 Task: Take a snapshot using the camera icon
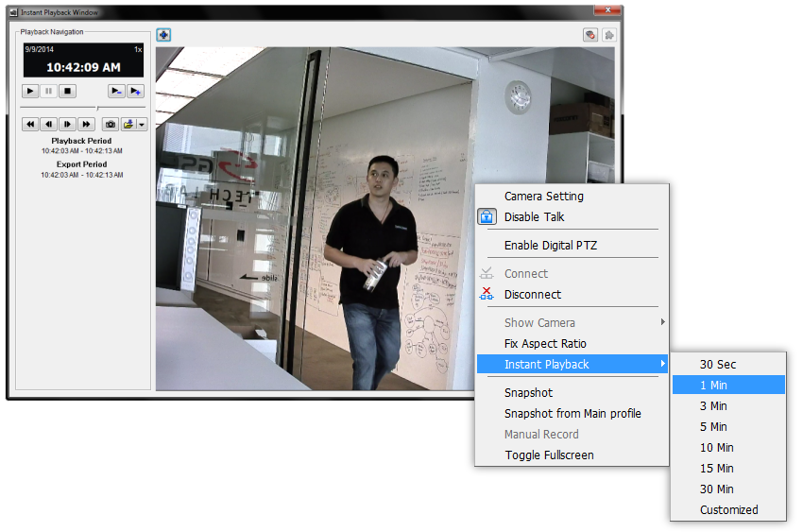111,124
